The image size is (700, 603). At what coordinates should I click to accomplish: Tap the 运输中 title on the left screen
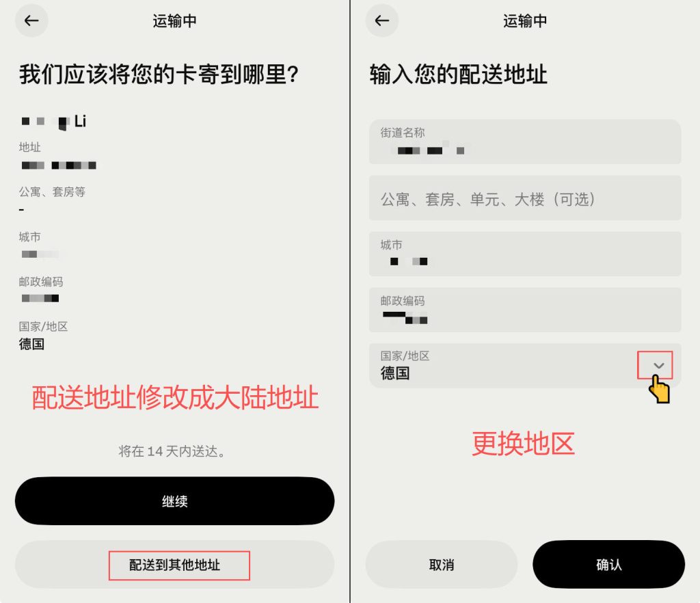click(174, 21)
